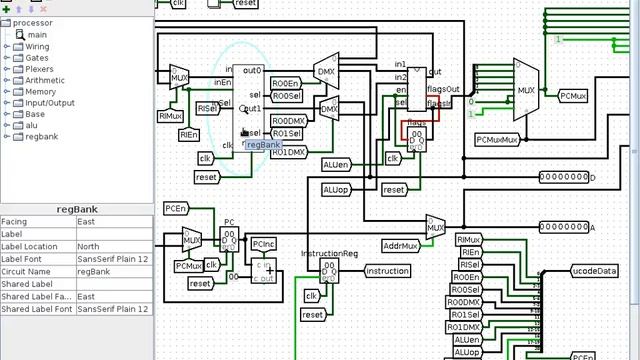Image resolution: width=640 pixels, height=360 pixels.
Task: Click the red X remove-circuit icon
Action: click(43, 9)
